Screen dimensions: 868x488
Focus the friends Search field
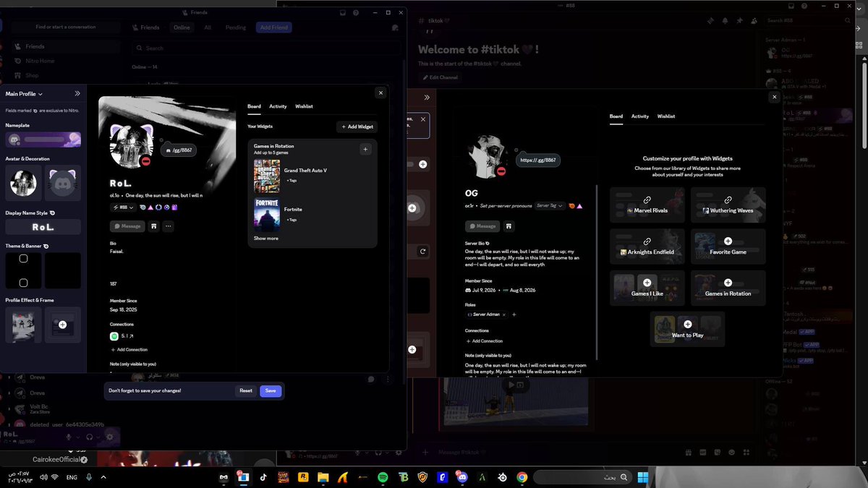[x=264, y=48]
